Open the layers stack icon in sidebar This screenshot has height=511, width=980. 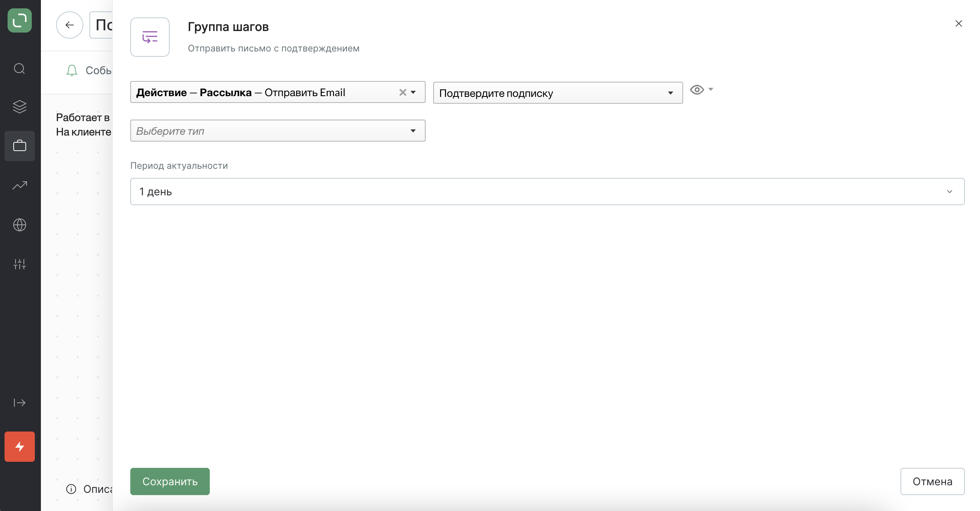tap(19, 107)
